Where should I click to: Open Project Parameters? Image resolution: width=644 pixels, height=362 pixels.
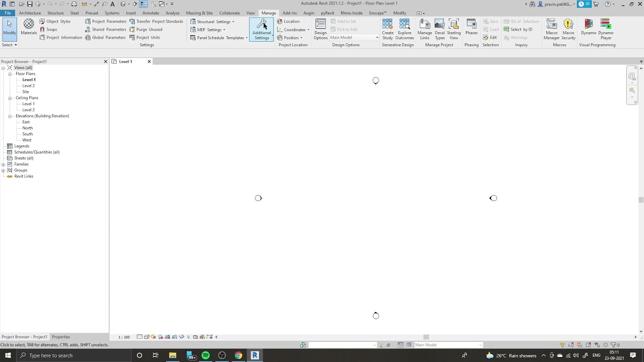106,22
